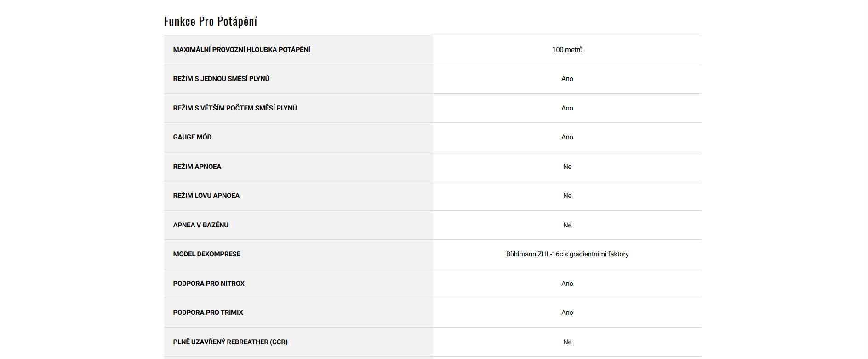
Task: Click the Ano value for Podpora pro Nitrox
Action: tap(567, 284)
